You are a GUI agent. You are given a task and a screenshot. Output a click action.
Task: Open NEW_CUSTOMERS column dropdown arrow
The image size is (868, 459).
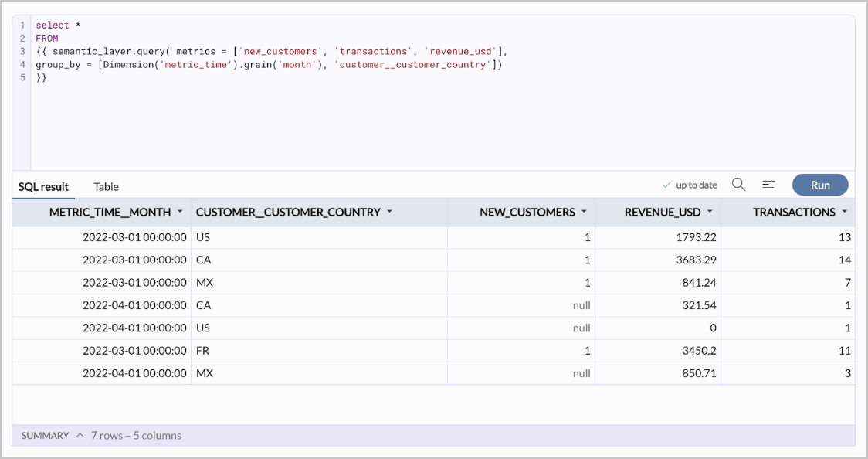[584, 212]
